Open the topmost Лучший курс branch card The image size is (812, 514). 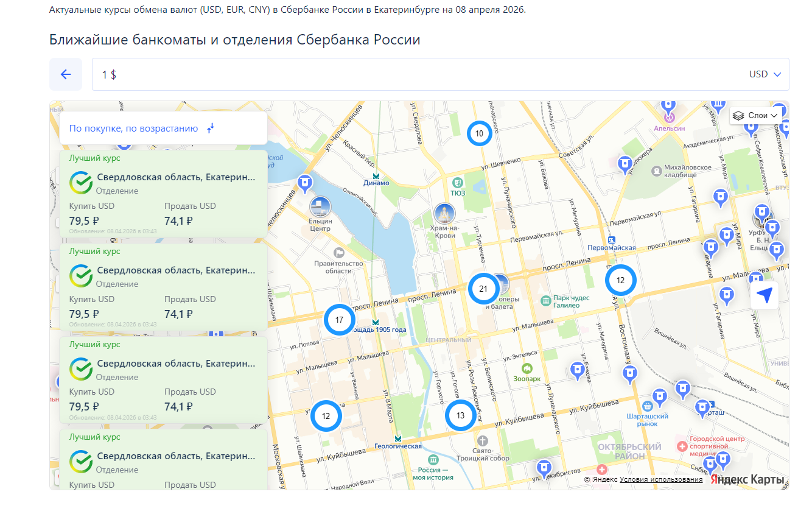point(163,194)
